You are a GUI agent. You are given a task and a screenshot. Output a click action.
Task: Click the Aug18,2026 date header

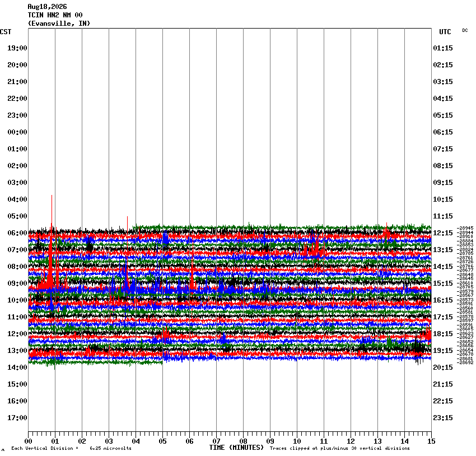click(48, 7)
